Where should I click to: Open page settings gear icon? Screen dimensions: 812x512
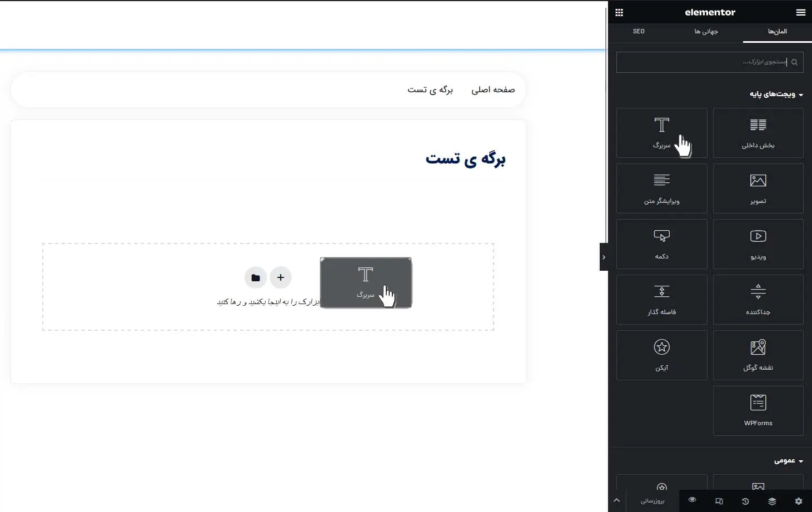[x=799, y=501]
